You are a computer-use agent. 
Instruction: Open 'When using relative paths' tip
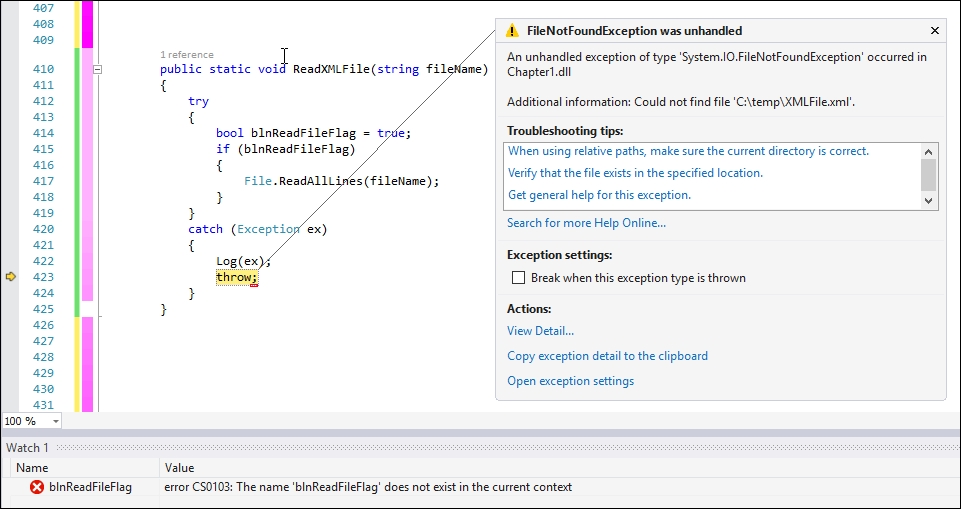688,151
